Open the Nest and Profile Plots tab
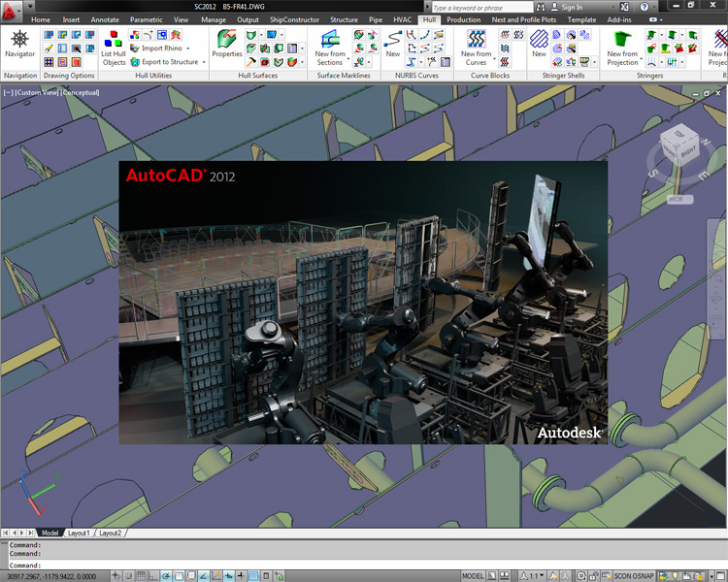The width and height of the screenshot is (728, 582). [x=524, y=20]
